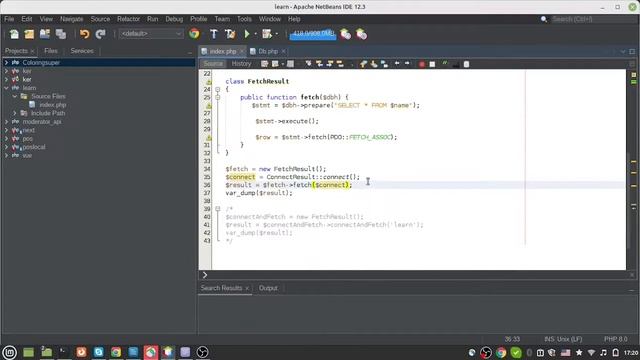640x360 pixels.
Task: Close the Projects panel tab
Action: [x=33, y=51]
